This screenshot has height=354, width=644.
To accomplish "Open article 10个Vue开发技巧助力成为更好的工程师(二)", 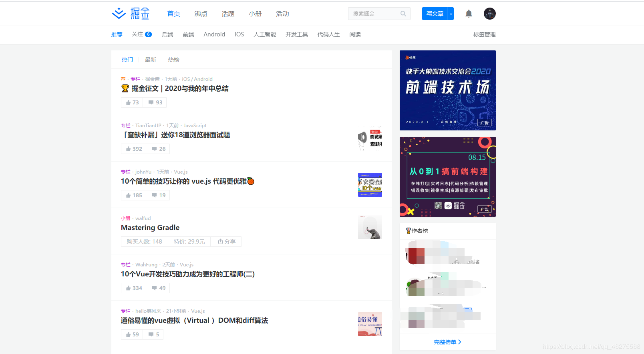I will pos(188,274).
